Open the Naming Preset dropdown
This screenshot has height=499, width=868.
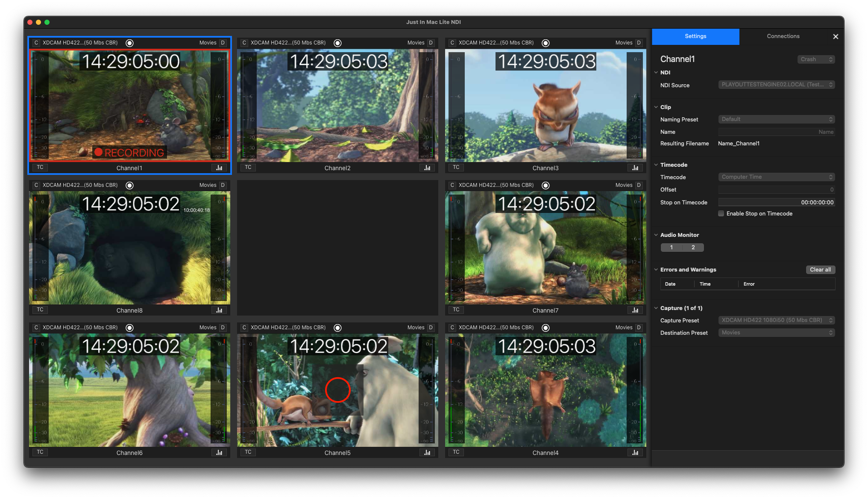pyautogui.click(x=776, y=119)
